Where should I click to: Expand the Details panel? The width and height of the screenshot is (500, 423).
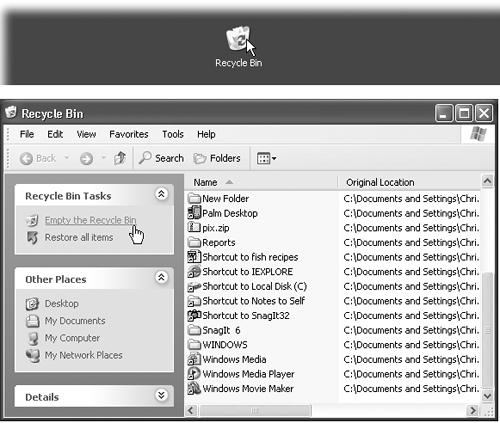point(161,395)
